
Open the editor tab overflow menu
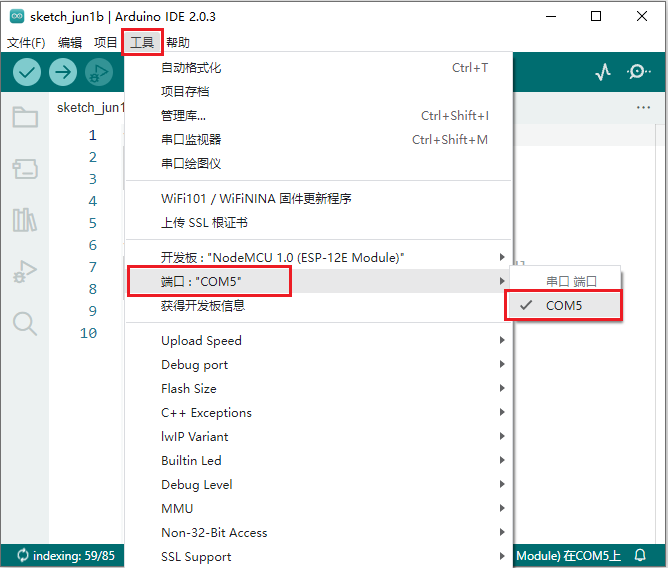pos(643,107)
